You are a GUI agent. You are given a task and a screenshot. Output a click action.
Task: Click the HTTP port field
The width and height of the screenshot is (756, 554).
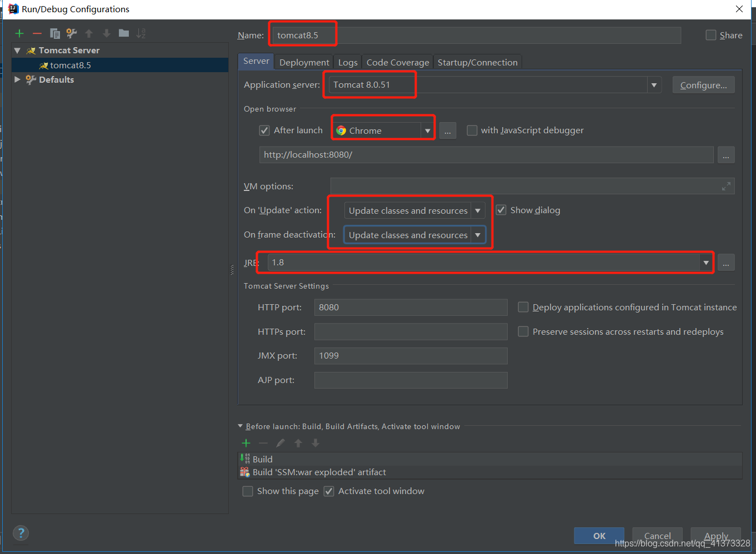coord(410,307)
